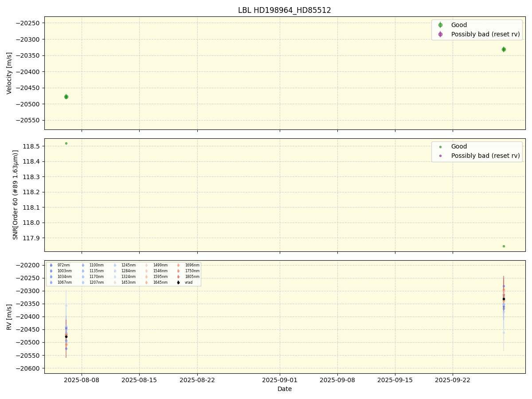Select the 1170nm legend marker
This screenshot has width=532, height=399.
83,277
